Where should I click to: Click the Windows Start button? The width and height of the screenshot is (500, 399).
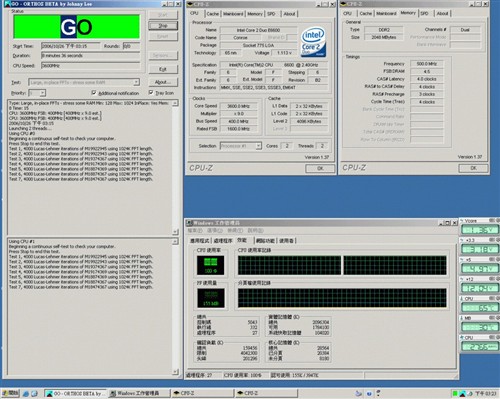point(11,393)
